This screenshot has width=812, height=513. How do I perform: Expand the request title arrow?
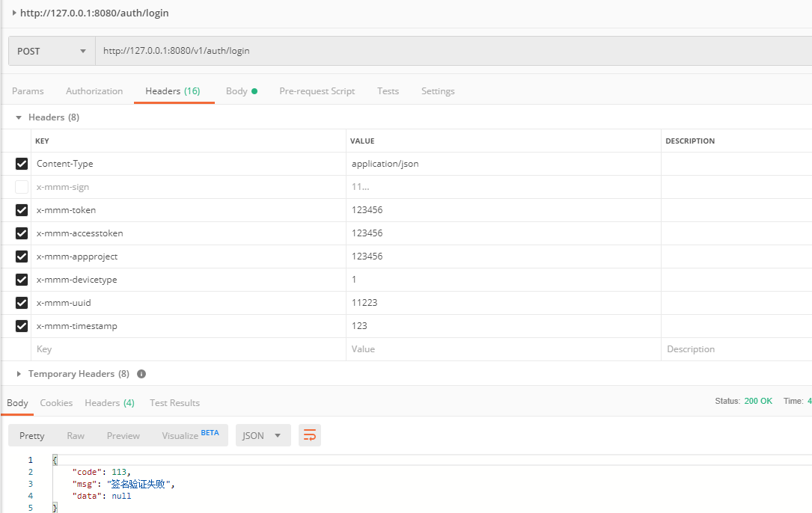coord(14,13)
